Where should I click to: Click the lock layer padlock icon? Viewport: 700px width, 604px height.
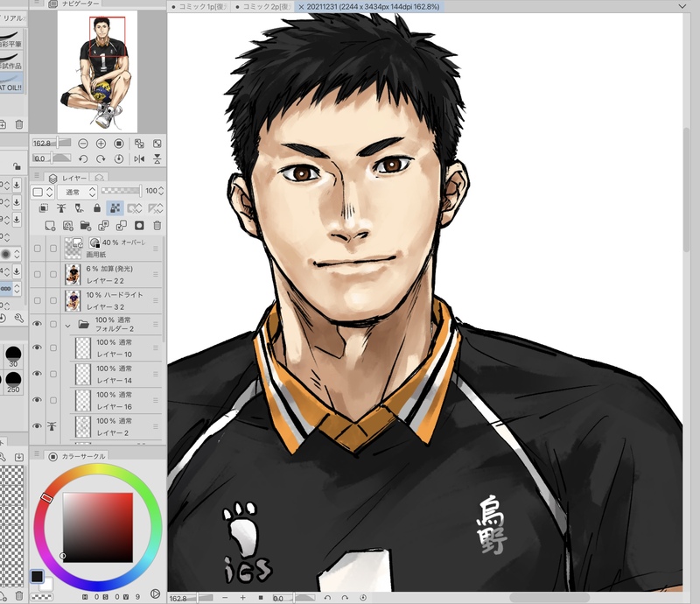click(97, 207)
